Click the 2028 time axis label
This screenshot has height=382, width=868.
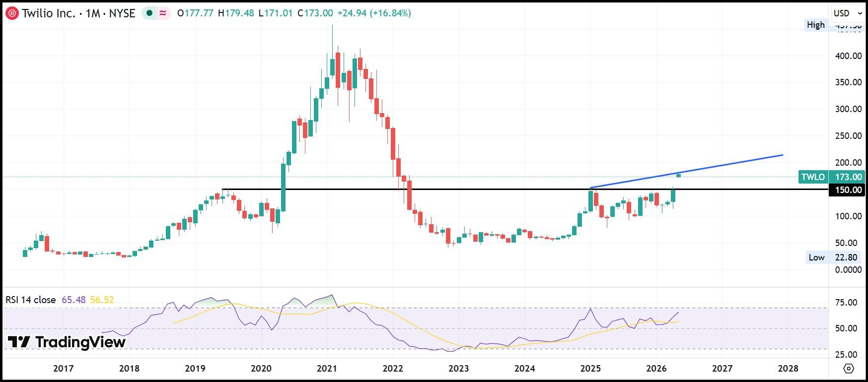pos(788,368)
